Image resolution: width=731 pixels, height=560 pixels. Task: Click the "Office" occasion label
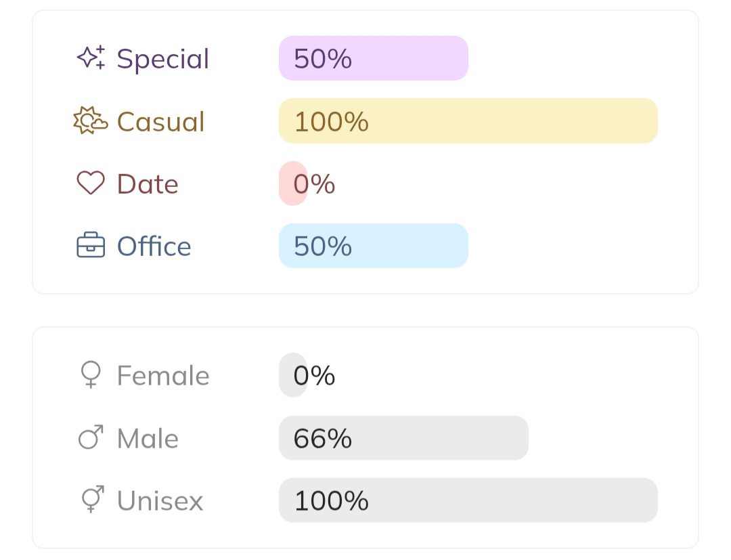coord(154,246)
